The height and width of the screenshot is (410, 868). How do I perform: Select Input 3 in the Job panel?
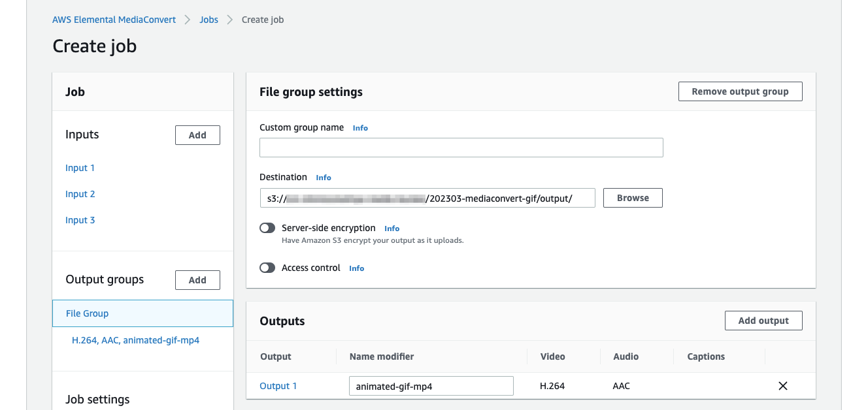80,220
